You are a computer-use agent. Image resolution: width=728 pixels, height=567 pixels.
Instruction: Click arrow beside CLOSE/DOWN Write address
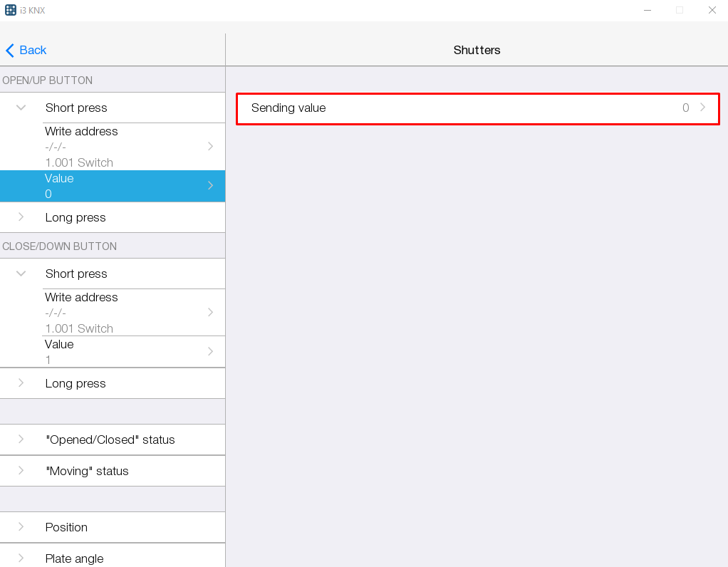pos(210,312)
